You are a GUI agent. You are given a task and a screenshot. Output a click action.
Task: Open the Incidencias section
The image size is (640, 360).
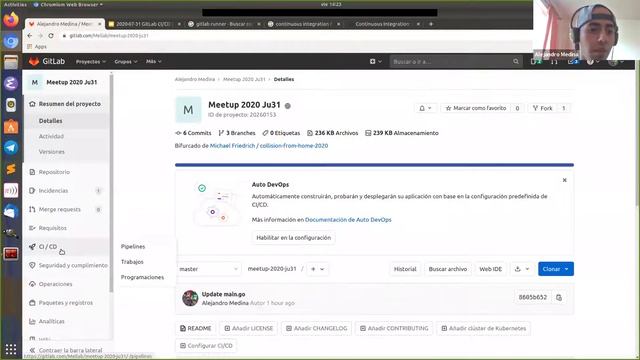pos(53,191)
